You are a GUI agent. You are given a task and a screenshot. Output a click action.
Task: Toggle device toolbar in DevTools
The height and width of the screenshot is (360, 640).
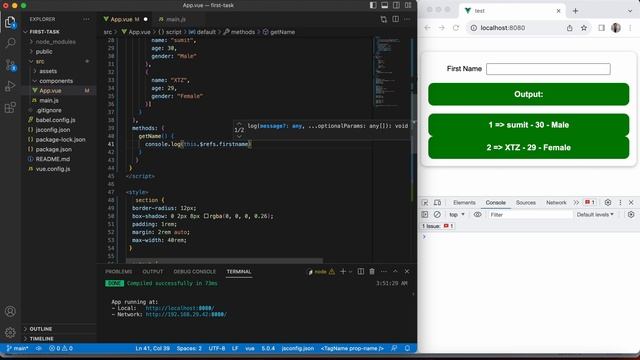(437, 202)
